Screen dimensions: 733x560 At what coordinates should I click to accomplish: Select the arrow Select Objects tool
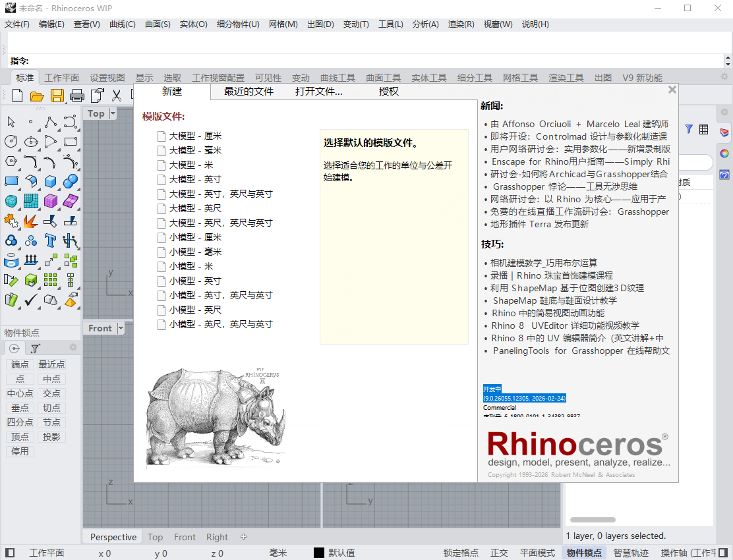(11, 123)
